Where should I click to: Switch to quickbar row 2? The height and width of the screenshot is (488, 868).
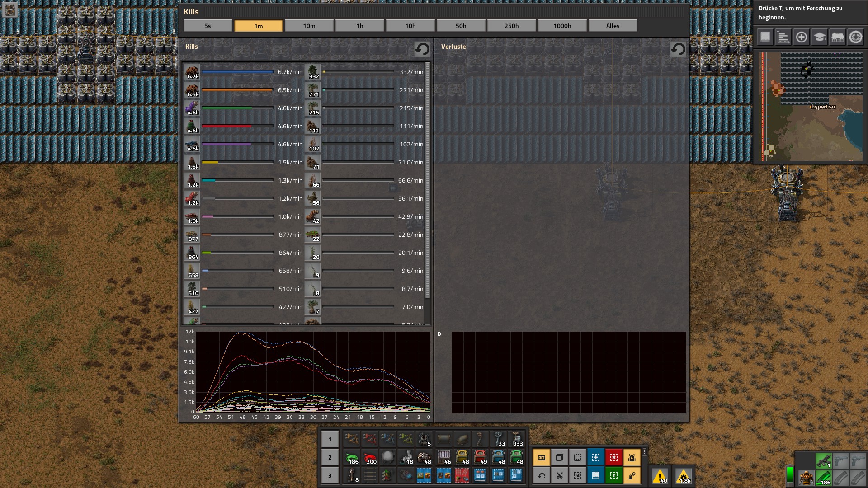[330, 457]
